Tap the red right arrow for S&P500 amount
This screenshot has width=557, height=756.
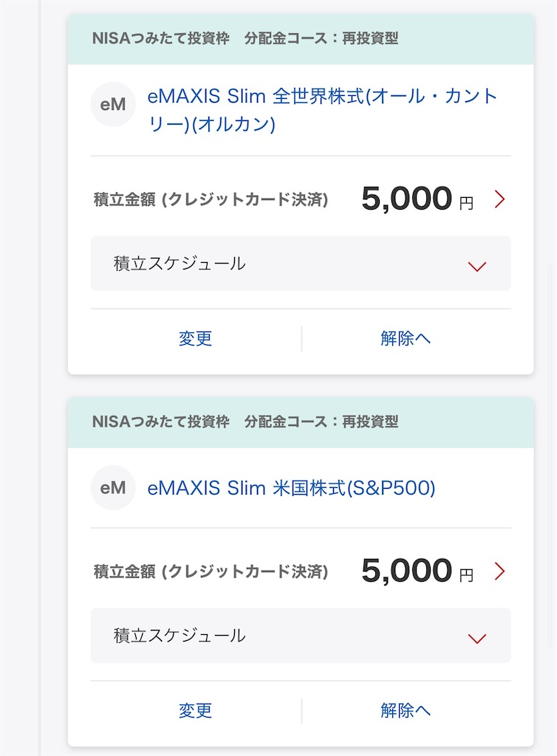click(499, 571)
